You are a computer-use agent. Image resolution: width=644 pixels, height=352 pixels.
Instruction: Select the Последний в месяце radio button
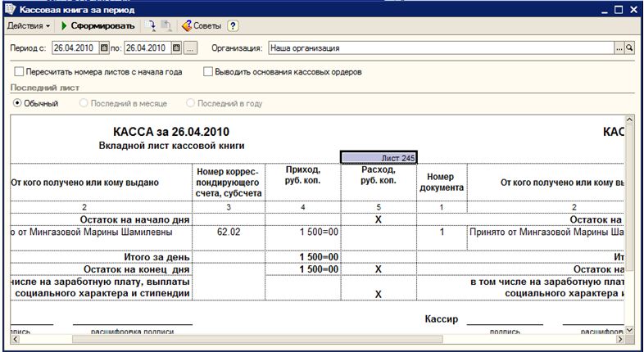coord(84,103)
